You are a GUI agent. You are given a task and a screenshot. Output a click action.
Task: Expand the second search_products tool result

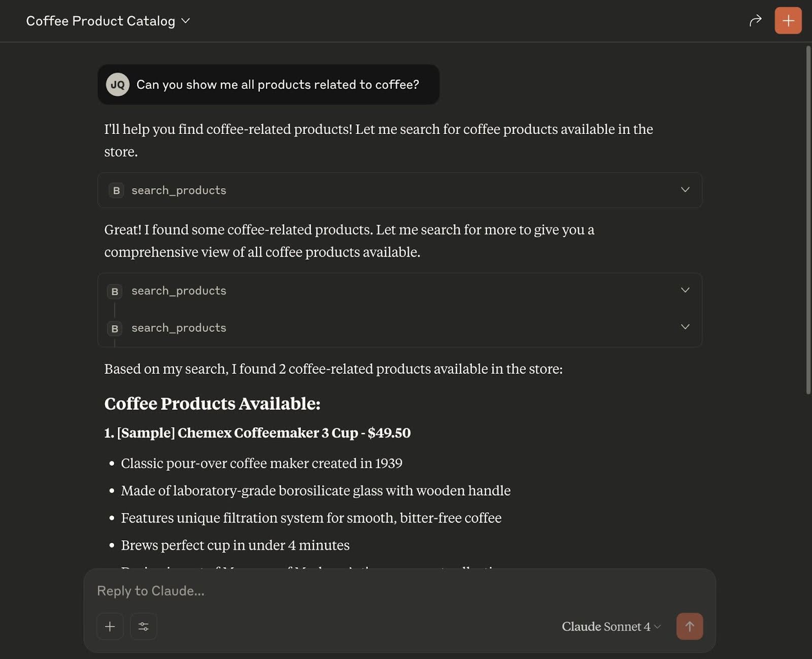tap(685, 290)
